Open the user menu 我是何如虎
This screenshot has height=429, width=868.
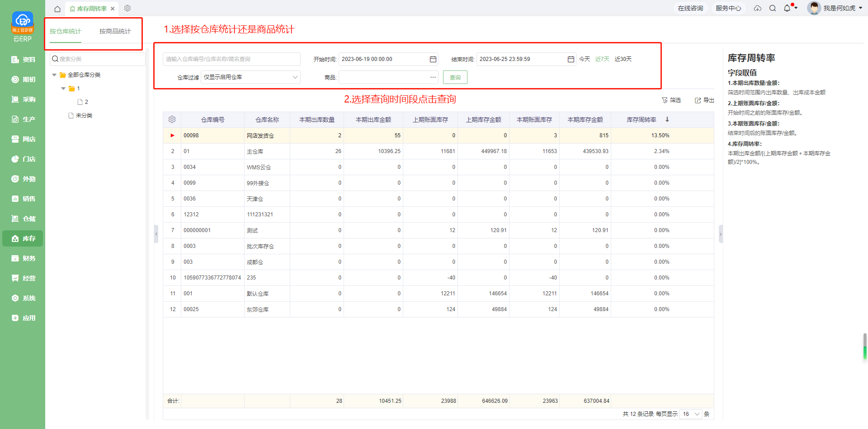(835, 8)
